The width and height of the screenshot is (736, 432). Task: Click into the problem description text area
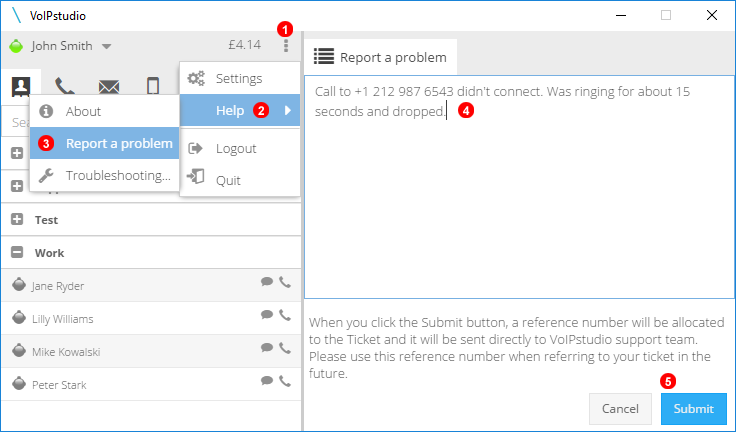pos(519,187)
